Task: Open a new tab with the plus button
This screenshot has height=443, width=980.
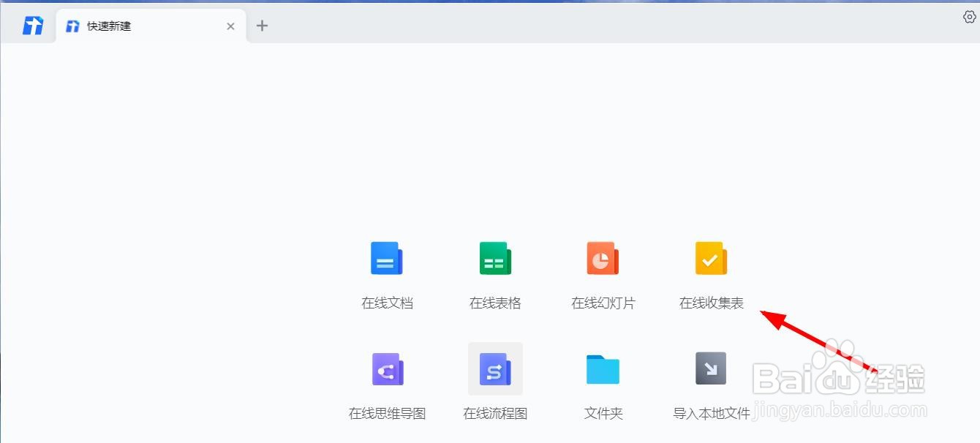Action: click(x=262, y=25)
